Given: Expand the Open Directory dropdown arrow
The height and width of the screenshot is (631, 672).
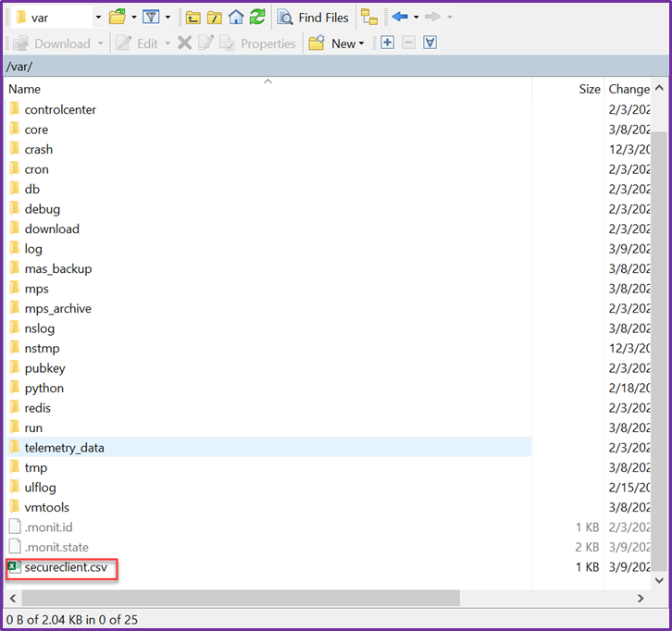Looking at the screenshot, I should (133, 18).
